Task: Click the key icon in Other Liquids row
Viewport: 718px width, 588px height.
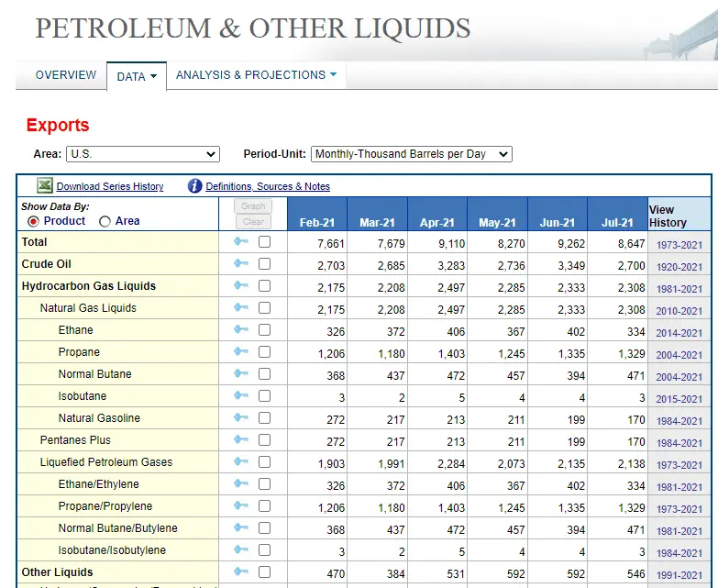Action: [x=241, y=571]
